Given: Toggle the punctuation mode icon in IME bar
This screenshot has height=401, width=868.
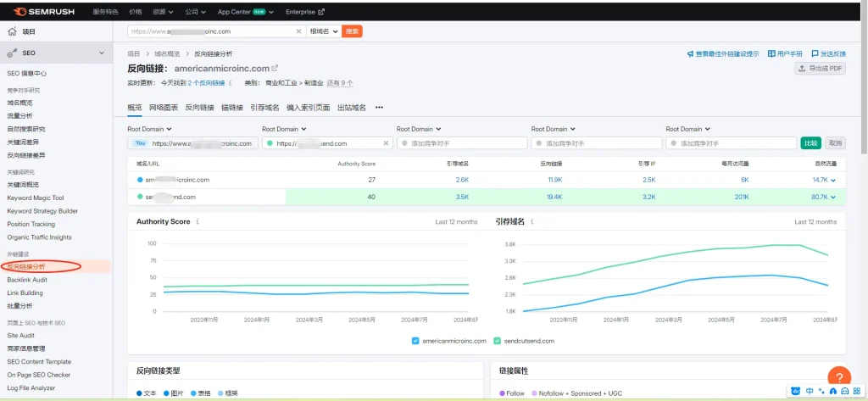Looking at the screenshot, I should pyautogui.click(x=822, y=392).
